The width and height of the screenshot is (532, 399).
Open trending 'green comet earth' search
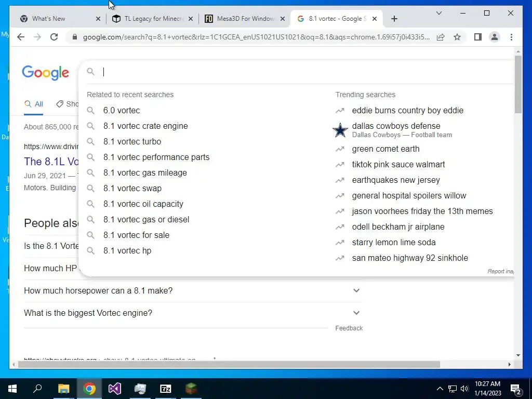point(385,149)
